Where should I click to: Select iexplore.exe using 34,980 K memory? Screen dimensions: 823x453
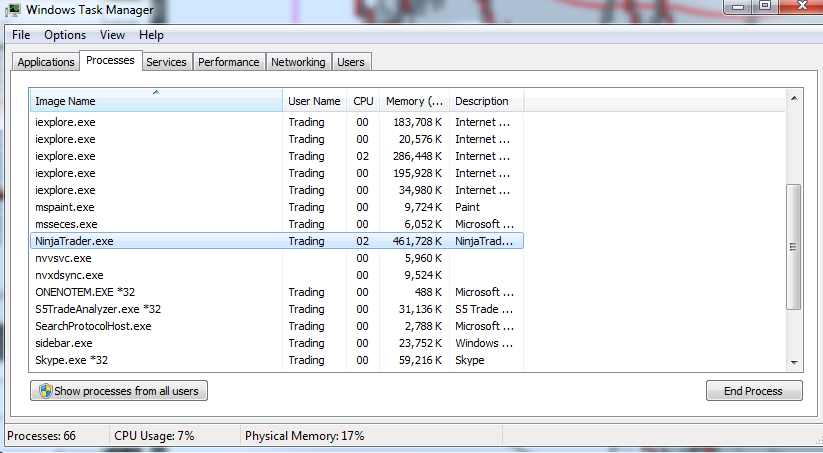coord(277,190)
